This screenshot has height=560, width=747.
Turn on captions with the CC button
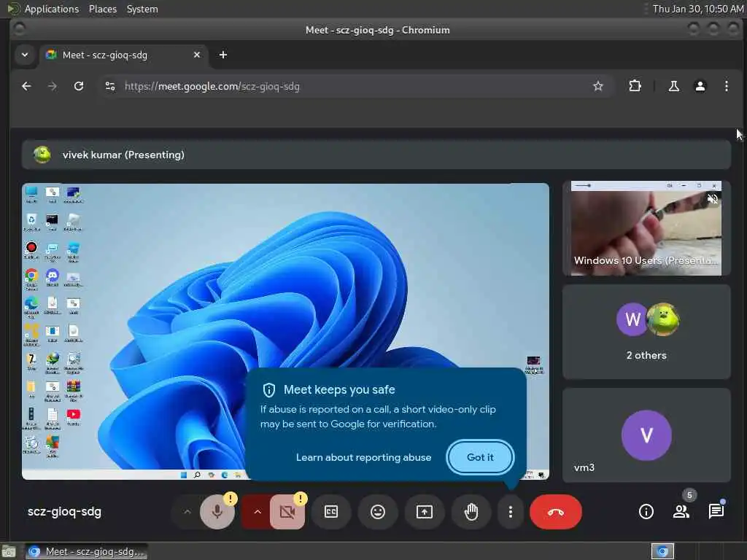[331, 512]
